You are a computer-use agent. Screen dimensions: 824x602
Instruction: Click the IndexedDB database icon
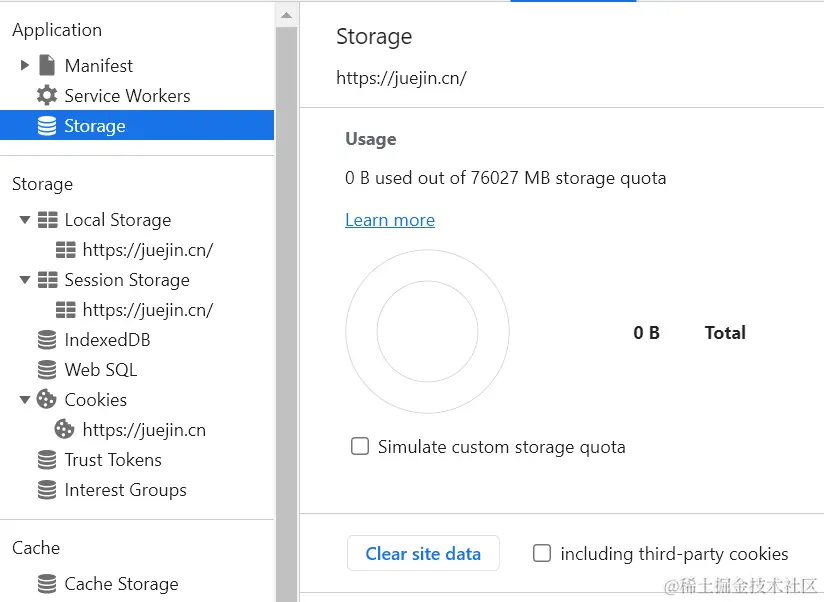[47, 340]
